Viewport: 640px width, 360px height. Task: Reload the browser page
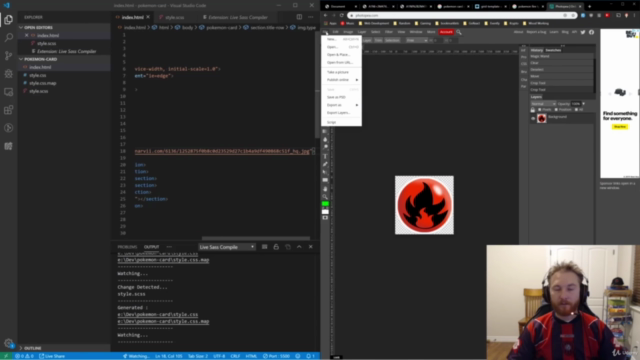(342, 15)
